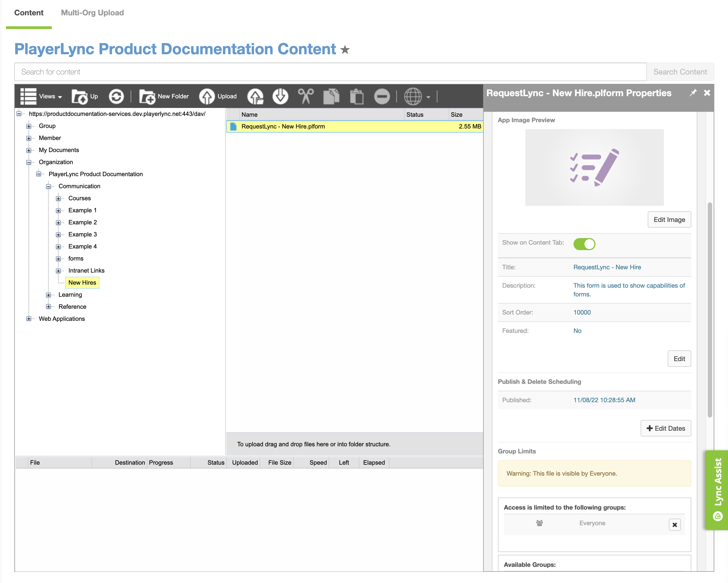Click the copy files icon

point(331,96)
